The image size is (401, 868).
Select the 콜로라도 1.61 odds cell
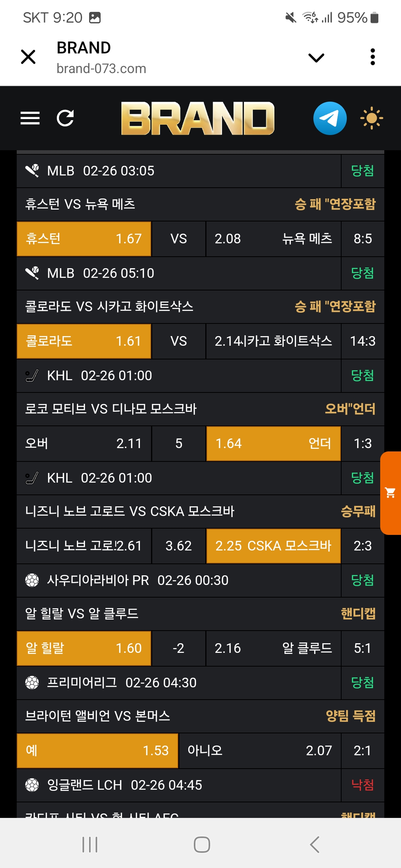[84, 341]
